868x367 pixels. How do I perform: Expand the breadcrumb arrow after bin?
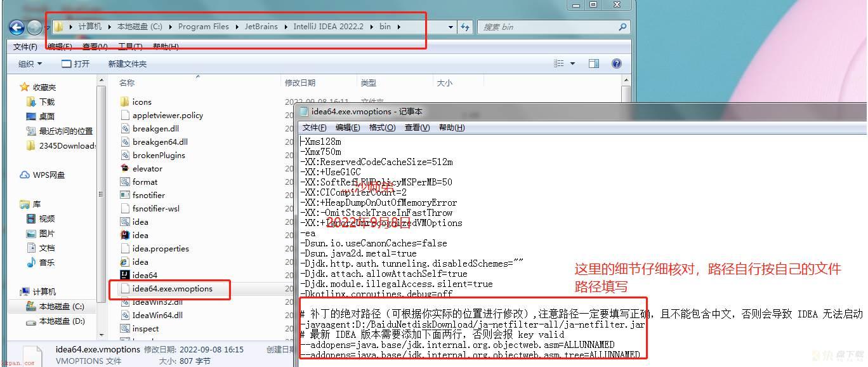pyautogui.click(x=399, y=27)
